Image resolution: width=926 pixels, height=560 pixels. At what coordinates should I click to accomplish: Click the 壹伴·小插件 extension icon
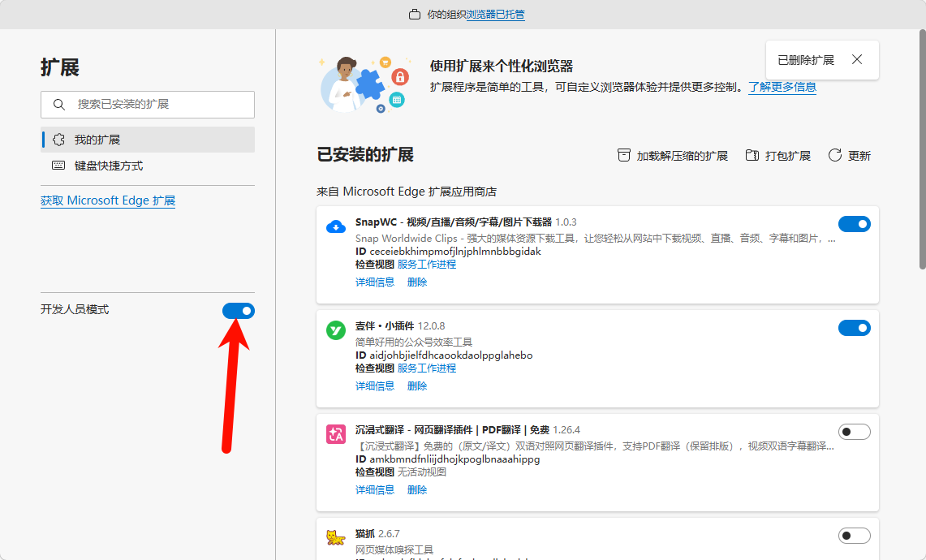click(x=335, y=331)
